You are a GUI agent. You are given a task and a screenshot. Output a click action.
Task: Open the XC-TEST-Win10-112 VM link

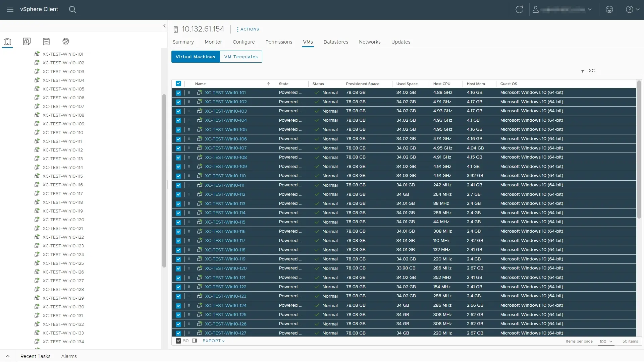[x=225, y=194]
